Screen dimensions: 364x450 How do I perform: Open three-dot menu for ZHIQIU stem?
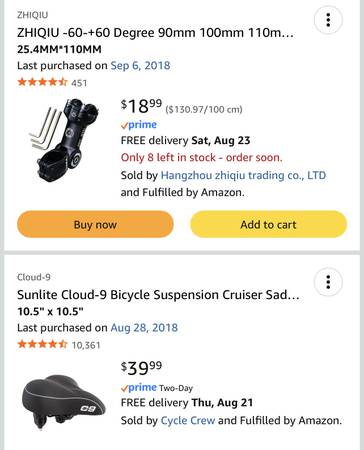(x=328, y=20)
